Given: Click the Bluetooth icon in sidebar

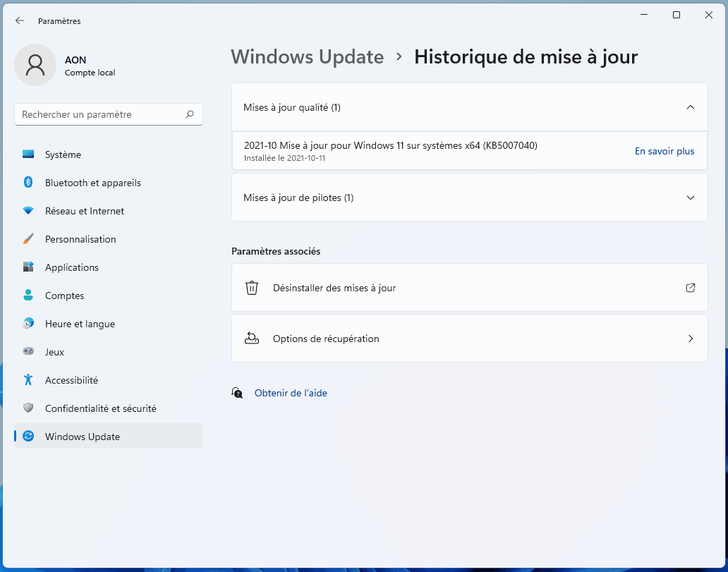Looking at the screenshot, I should click(28, 183).
